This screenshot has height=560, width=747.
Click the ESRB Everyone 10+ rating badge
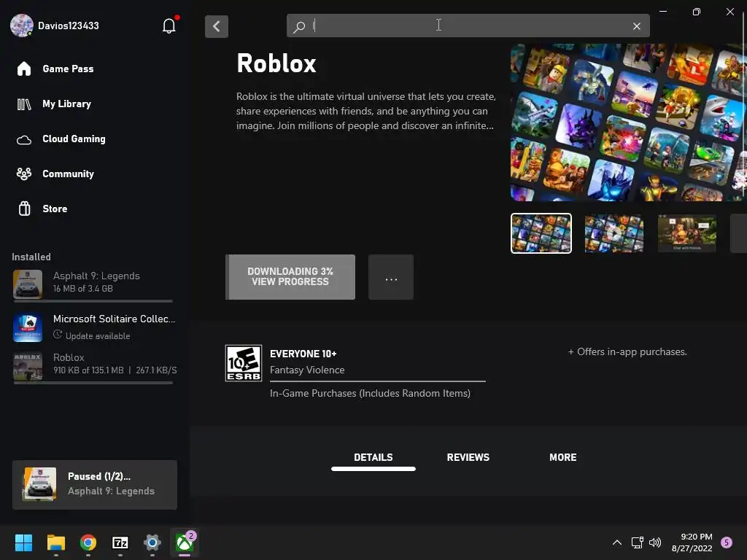tap(244, 363)
